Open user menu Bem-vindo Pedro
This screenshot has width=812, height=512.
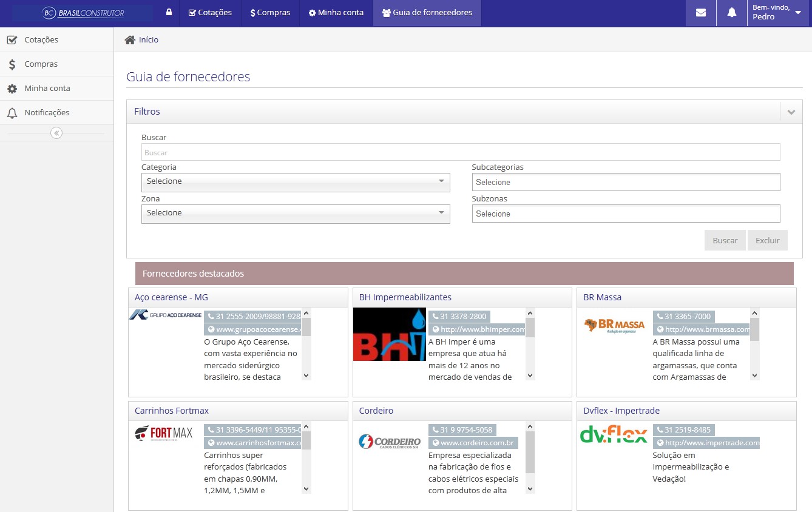tap(777, 13)
